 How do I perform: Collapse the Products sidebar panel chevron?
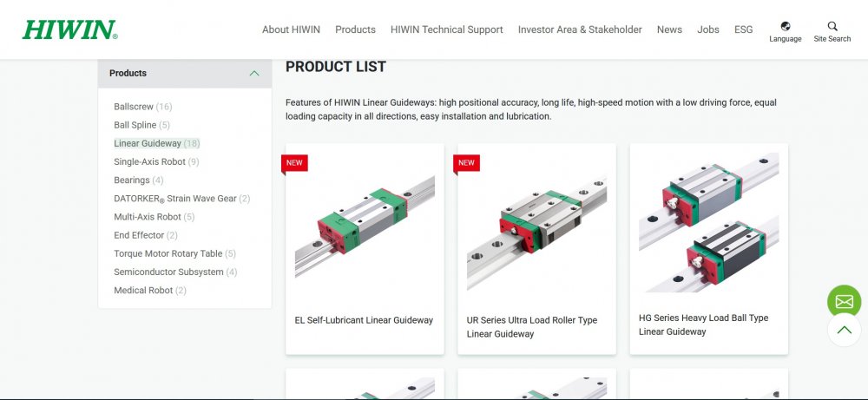click(254, 74)
